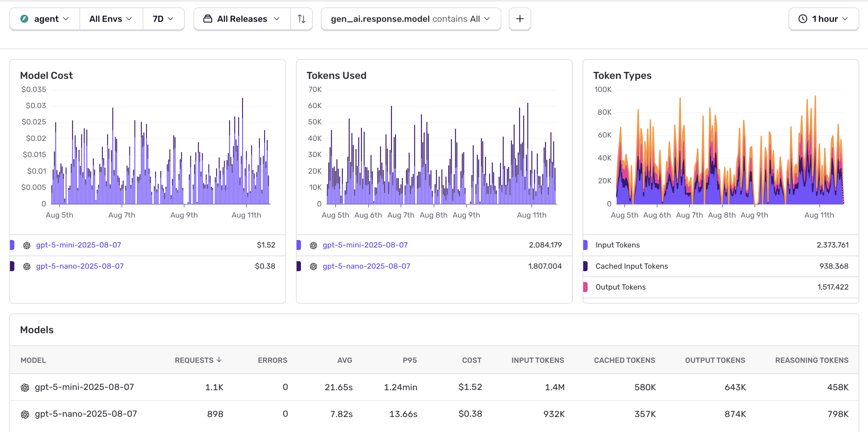Open gpt-5-nano link in Tokens Used
Image resolution: width=868 pixels, height=432 pixels.
[x=367, y=266]
